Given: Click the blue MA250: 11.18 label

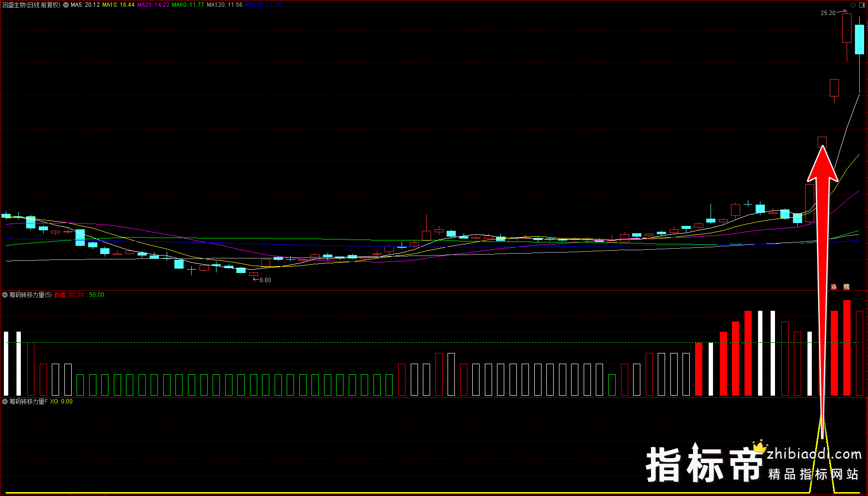Looking at the screenshot, I should click(x=263, y=5).
